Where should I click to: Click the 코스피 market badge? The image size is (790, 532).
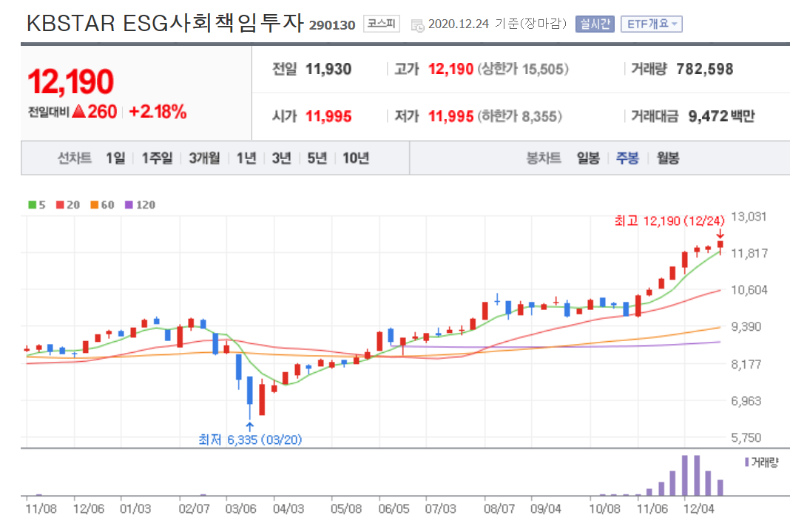tap(382, 24)
